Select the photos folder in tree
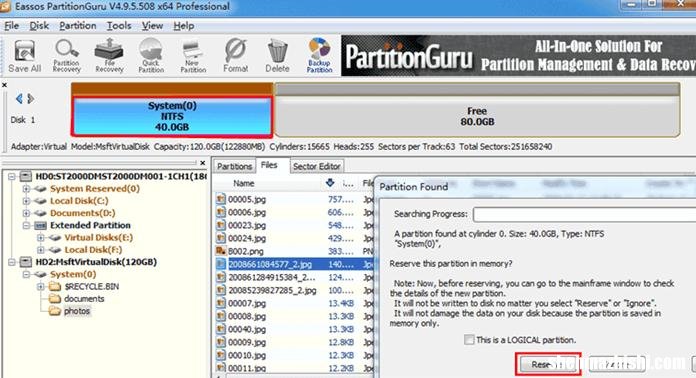Screen dimensions: 696x378 77,311
